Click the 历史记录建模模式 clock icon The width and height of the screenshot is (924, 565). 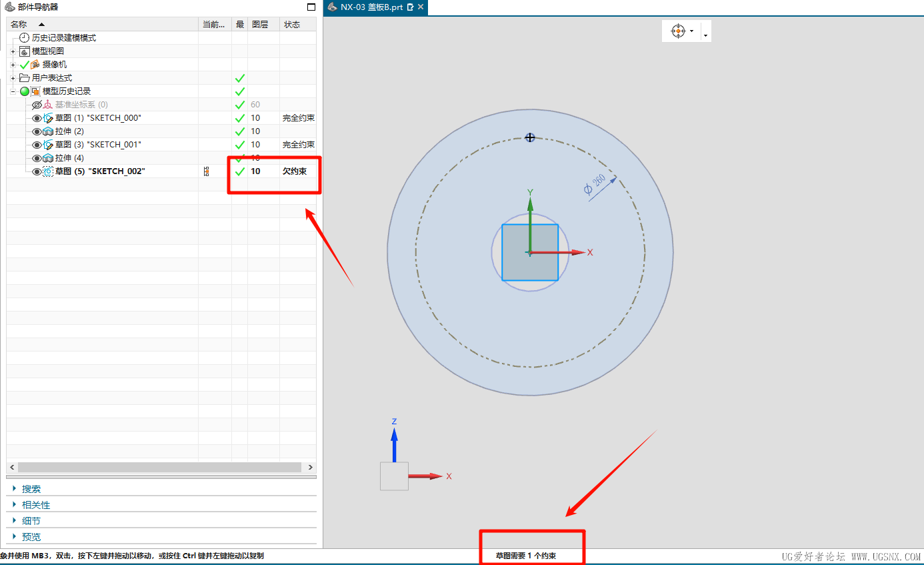[x=25, y=38]
